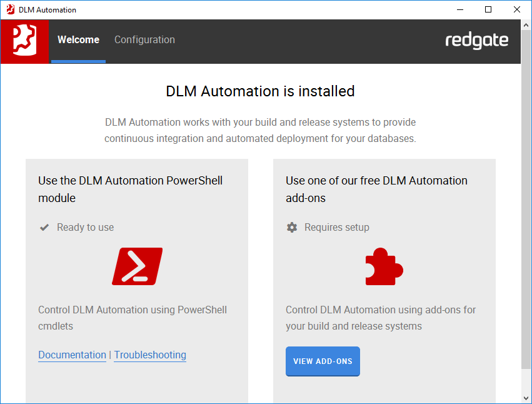Close the DLM Automation window
Viewport: 532px width, 404px height.
(x=516, y=10)
